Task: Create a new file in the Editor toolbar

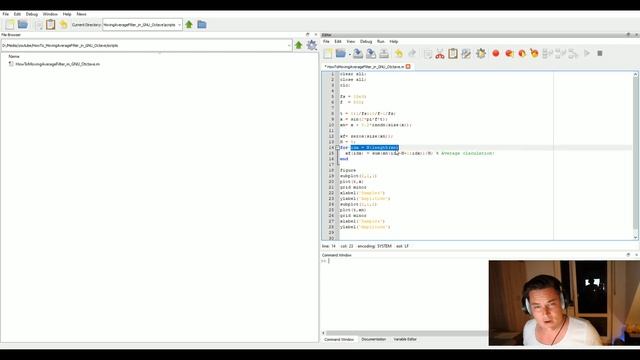Action: tap(328, 53)
